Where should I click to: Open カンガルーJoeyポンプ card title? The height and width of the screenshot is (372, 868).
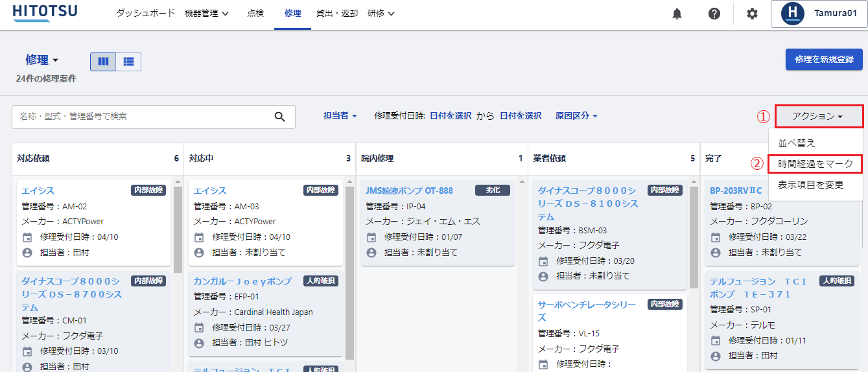pyautogui.click(x=242, y=281)
